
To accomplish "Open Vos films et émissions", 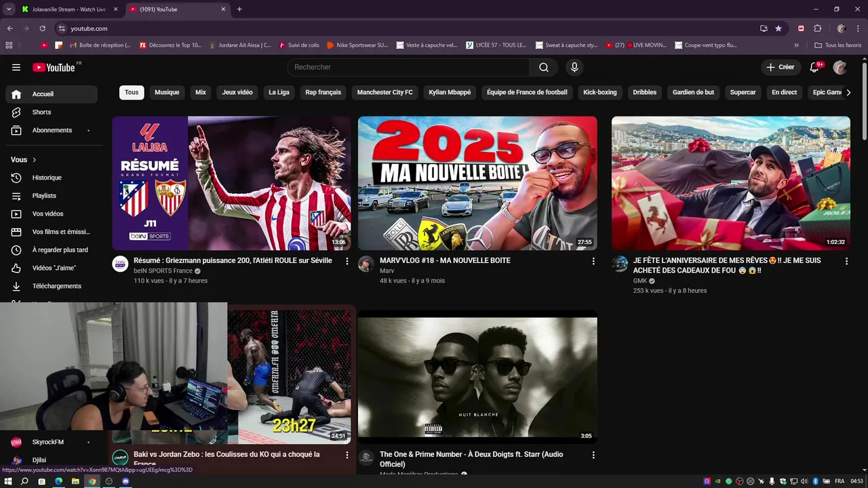I will (52, 232).
